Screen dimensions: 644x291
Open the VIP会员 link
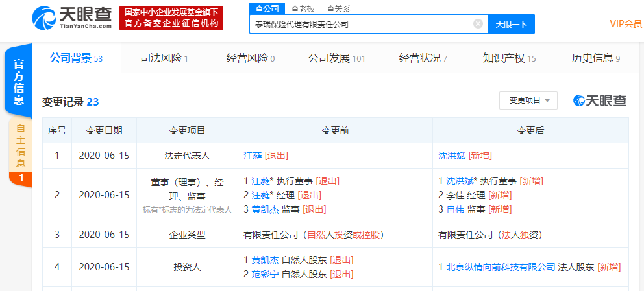point(625,24)
